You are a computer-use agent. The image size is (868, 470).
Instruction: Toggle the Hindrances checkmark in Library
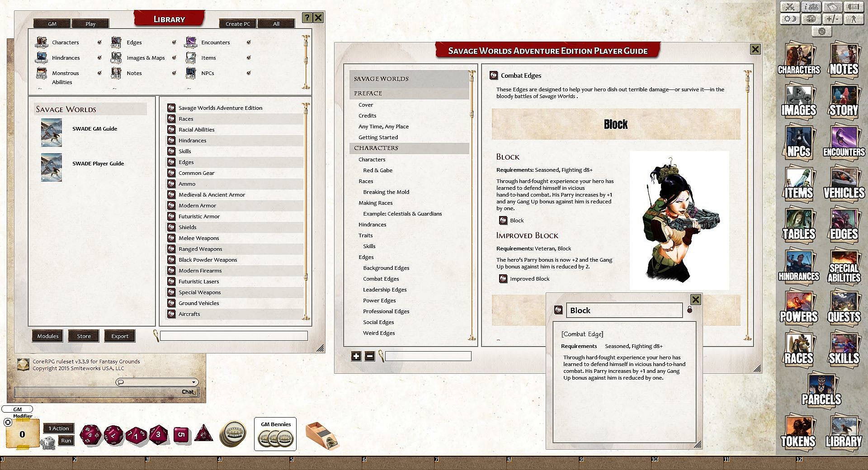pyautogui.click(x=99, y=58)
